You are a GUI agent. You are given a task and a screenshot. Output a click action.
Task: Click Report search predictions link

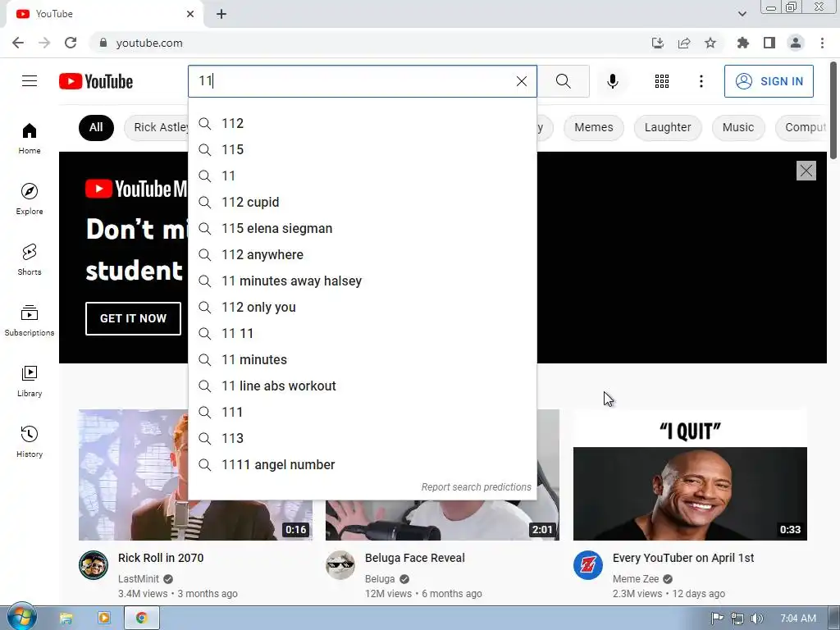click(x=476, y=487)
